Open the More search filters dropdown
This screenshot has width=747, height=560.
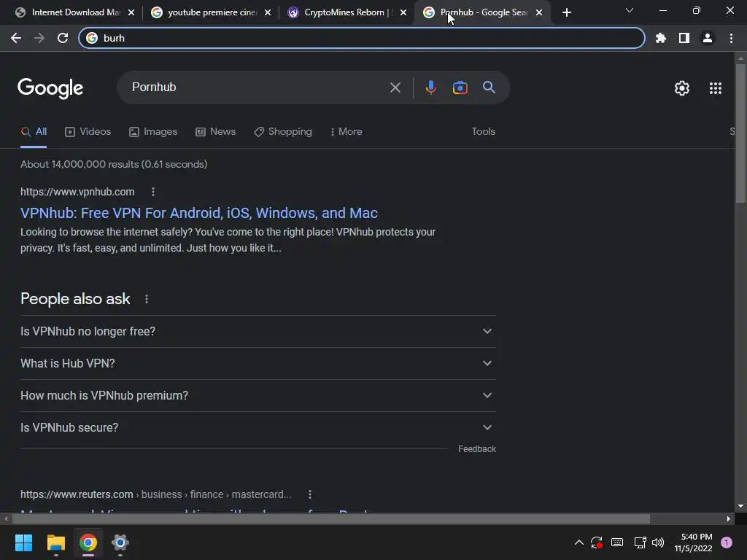coord(347,132)
